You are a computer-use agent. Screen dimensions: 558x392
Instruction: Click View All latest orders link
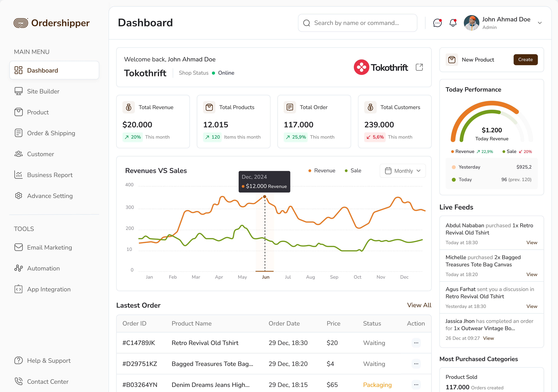click(x=419, y=305)
